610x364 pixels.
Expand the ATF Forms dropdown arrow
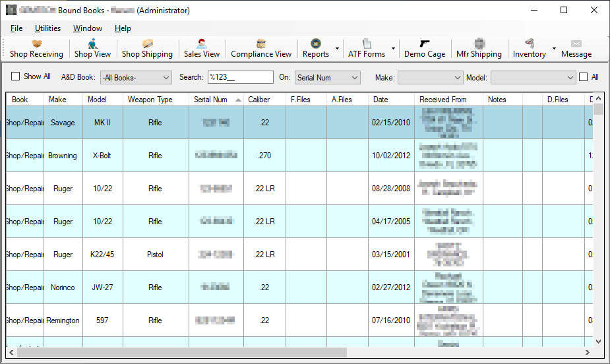pos(393,49)
